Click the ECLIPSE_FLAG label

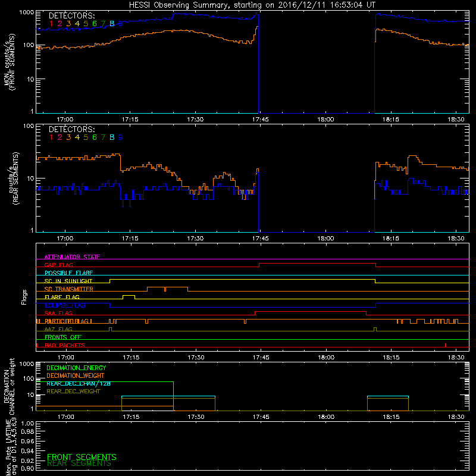[x=65, y=305]
